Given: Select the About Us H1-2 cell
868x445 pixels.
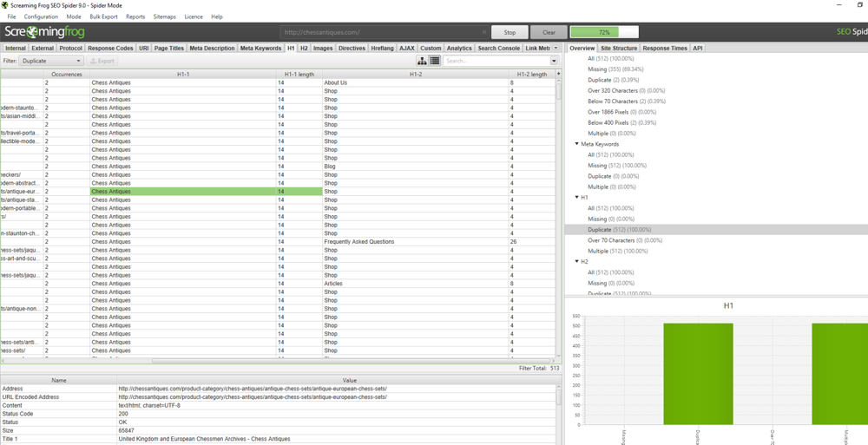Looking at the screenshot, I should pos(415,82).
